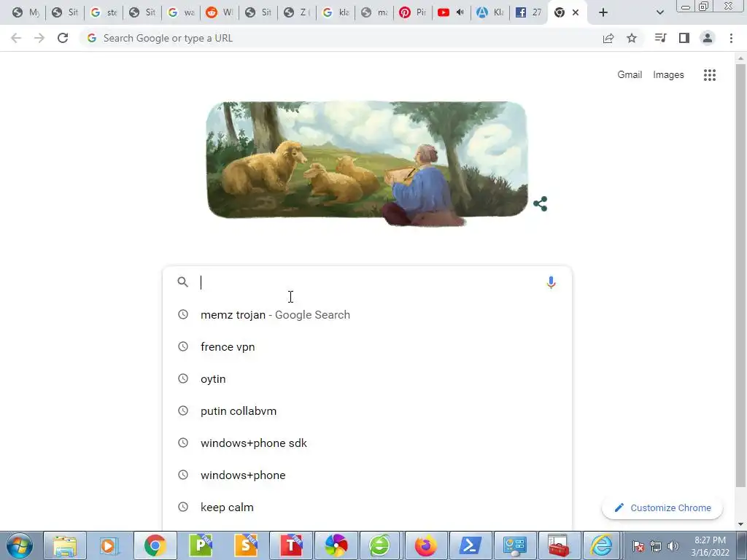The height and width of the screenshot is (560, 747).
Task: Switch to the Reddit tab
Action: tap(220, 12)
